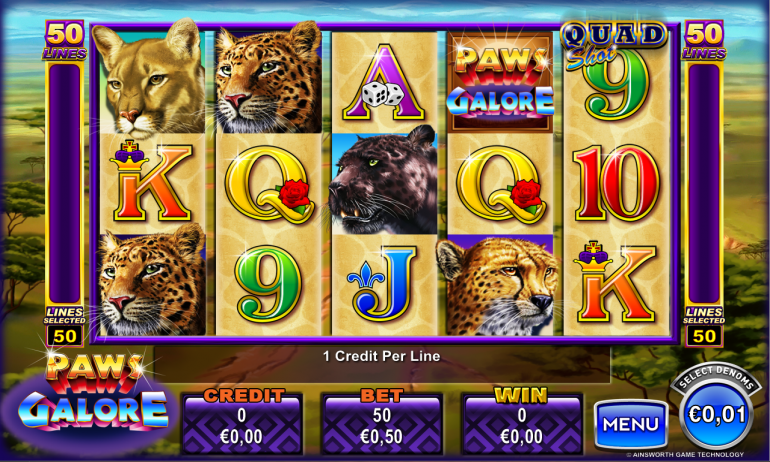Click the CREDIT display panel
The width and height of the screenshot is (770, 462).
coord(242,422)
